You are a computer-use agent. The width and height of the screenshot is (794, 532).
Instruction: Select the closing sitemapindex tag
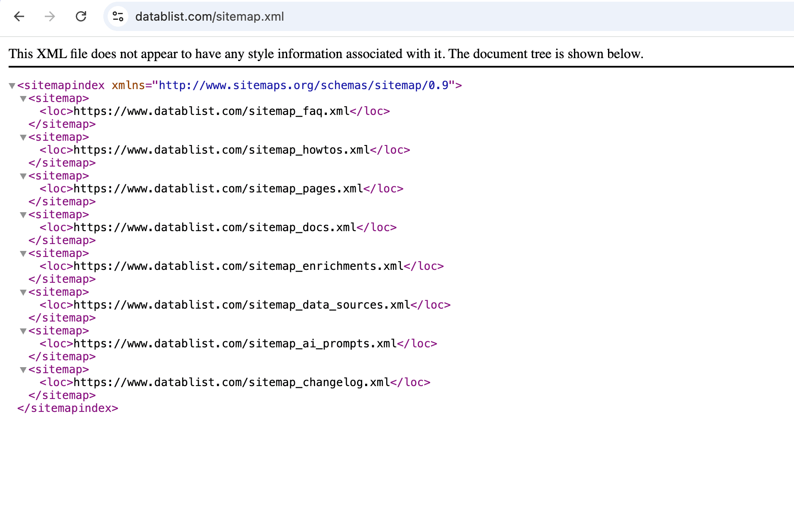pos(67,408)
